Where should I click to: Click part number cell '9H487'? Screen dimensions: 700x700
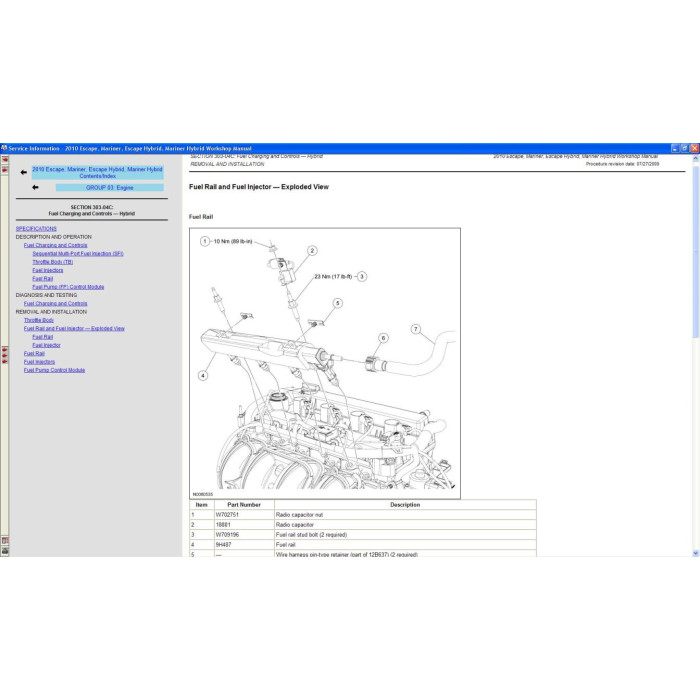[x=244, y=545]
